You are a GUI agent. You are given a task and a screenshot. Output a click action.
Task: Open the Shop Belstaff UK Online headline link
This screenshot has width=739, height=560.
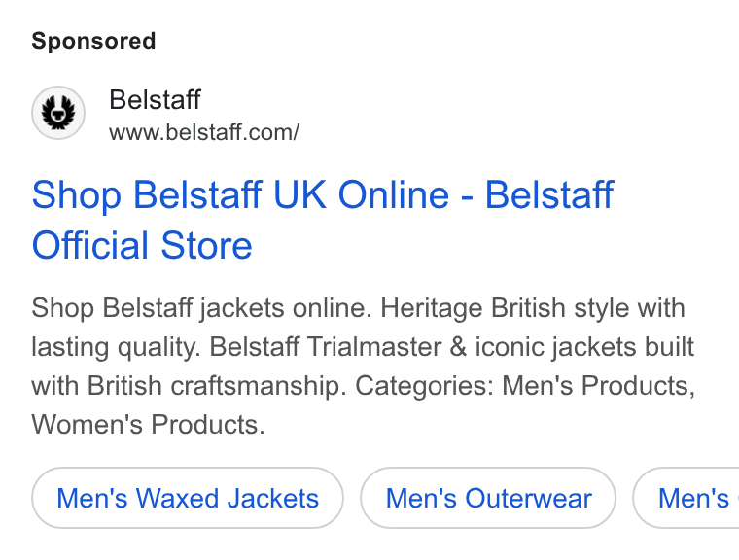[323, 220]
